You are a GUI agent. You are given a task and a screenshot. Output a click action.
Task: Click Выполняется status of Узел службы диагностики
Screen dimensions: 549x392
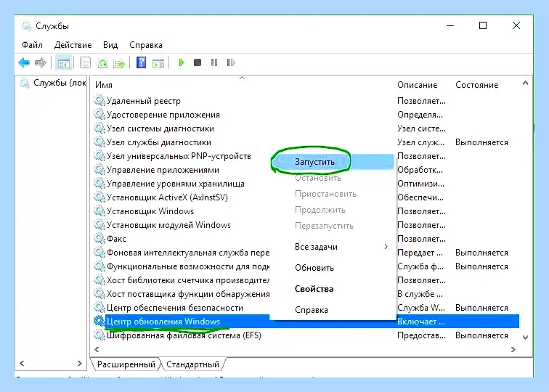click(481, 142)
